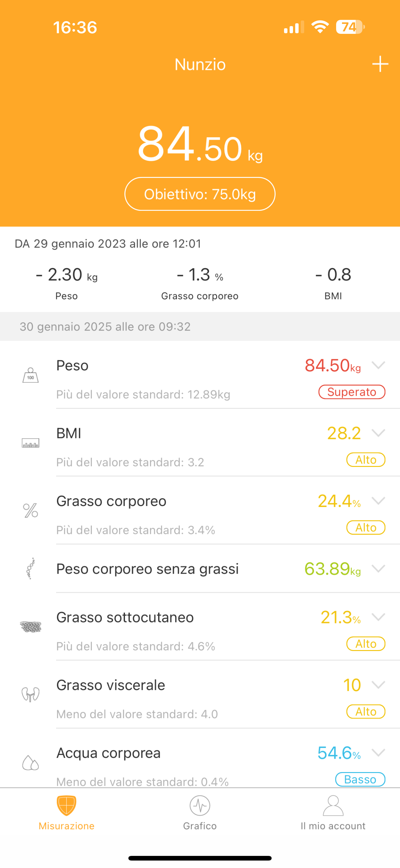Tap the Grasso sottocutaneo tissue icon
Viewport: 400px width, 868px height.
(31, 627)
